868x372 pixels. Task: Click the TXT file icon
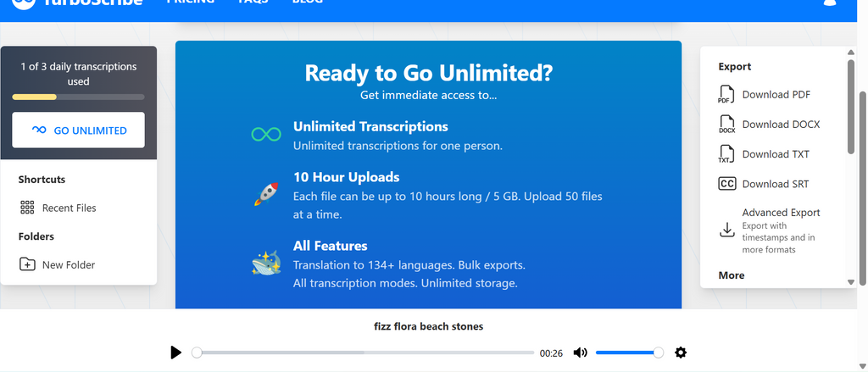click(726, 154)
